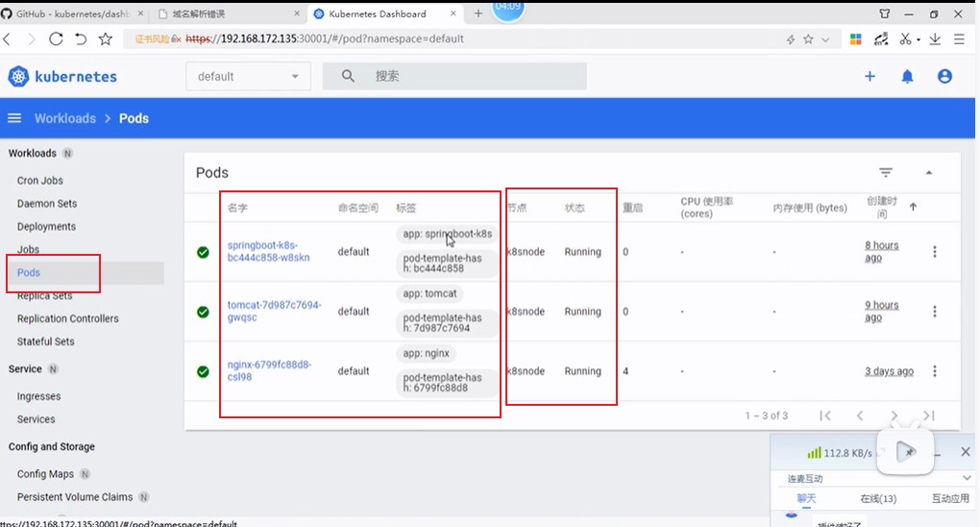The width and height of the screenshot is (980, 527).
Task: Open Deployments in sidebar
Action: coord(46,227)
